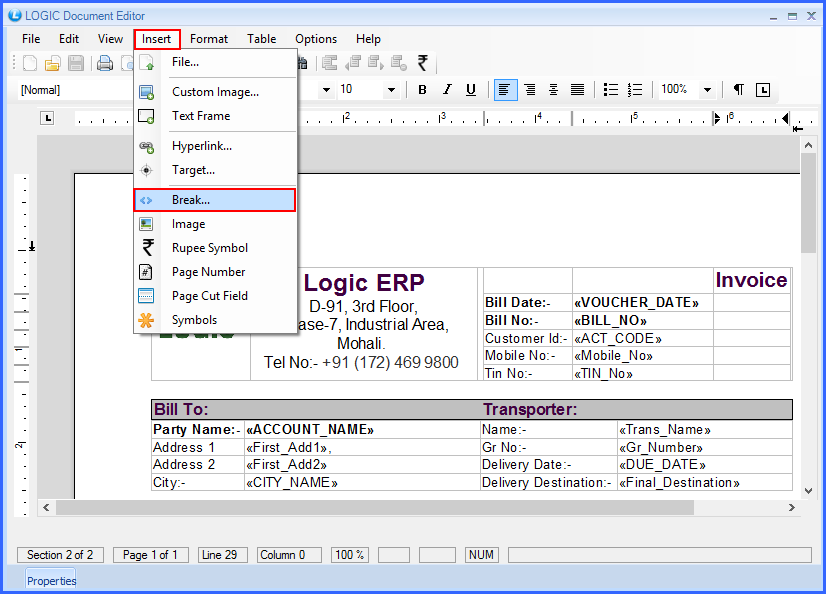Screen dimensions: 826x594
Task: Click the tab stop icon in formatting toolbar
Action: (x=763, y=90)
